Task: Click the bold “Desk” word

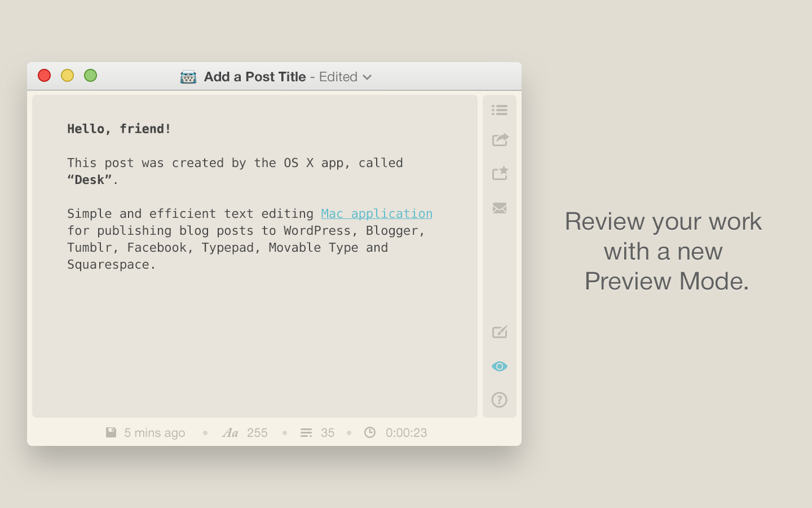Action: [90, 179]
